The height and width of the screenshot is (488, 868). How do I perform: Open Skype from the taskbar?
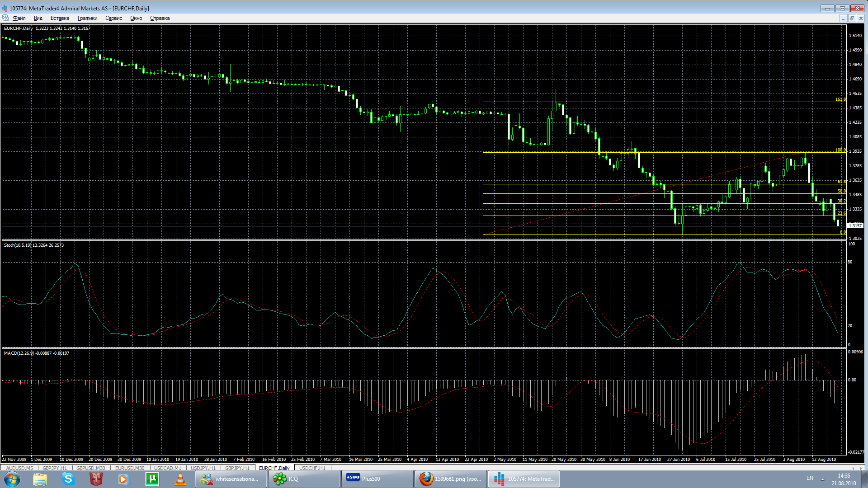tap(68, 479)
